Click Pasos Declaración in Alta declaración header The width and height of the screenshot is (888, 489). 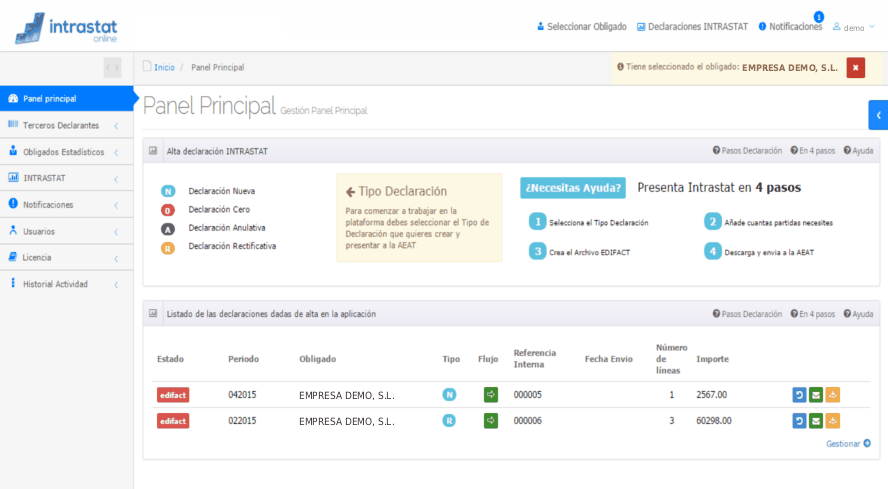point(747,151)
